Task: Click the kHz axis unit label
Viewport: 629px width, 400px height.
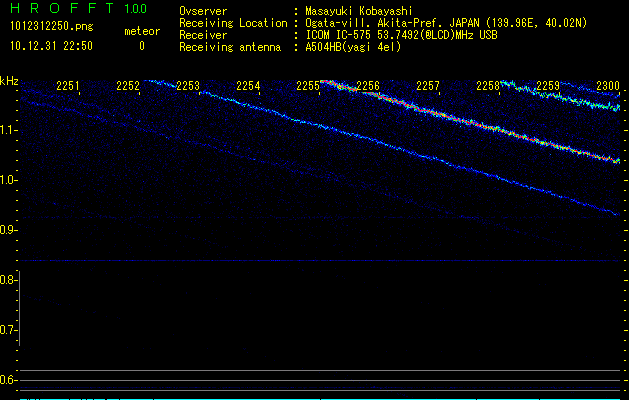Action: click(9, 81)
